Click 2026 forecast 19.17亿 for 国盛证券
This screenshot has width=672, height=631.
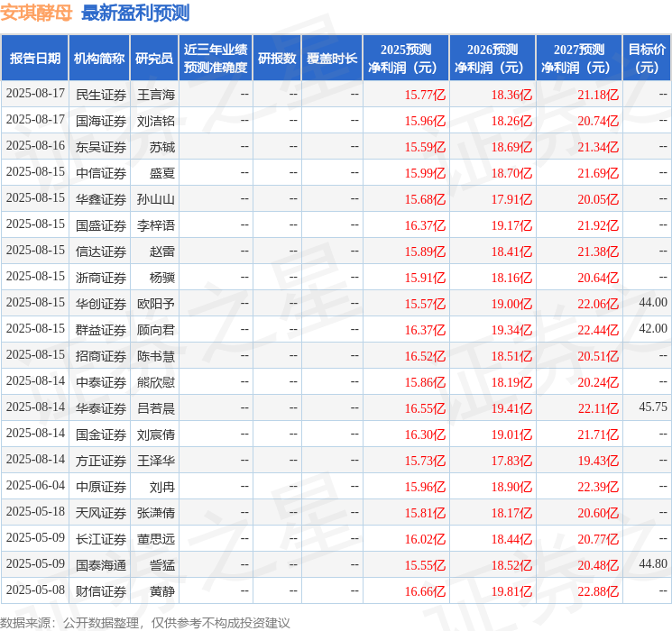click(511, 225)
